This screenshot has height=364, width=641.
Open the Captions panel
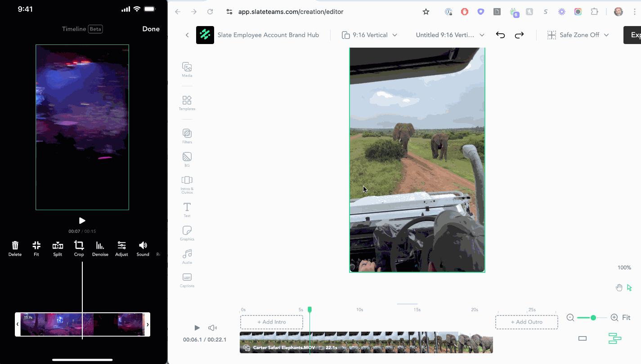[x=187, y=280]
